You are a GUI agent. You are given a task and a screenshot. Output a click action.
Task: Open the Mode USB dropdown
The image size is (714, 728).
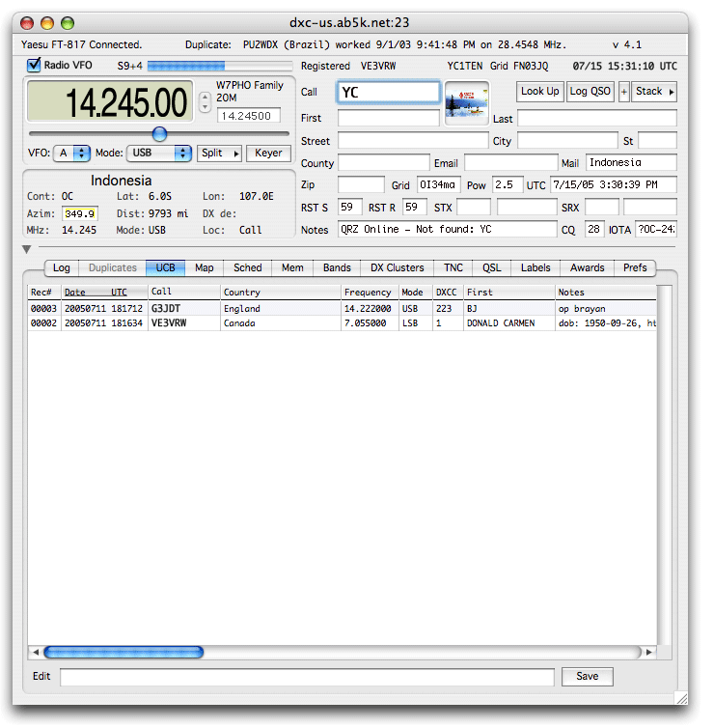159,153
